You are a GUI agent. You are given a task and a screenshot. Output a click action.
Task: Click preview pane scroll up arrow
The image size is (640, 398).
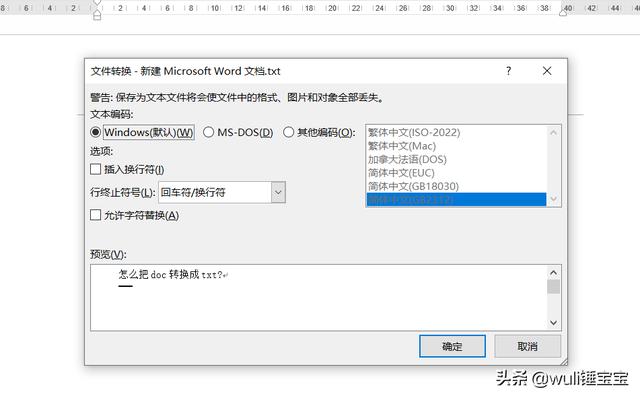(x=553, y=272)
